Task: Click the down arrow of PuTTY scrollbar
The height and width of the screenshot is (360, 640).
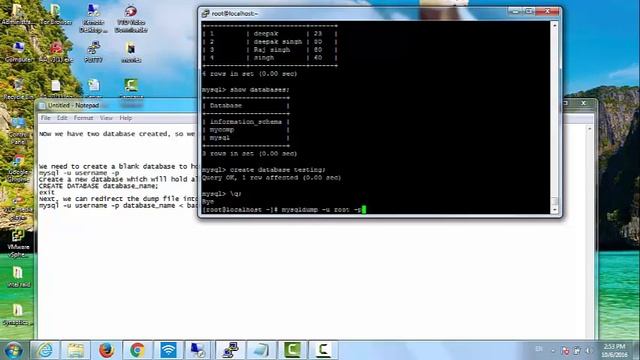Action: pos(554,210)
